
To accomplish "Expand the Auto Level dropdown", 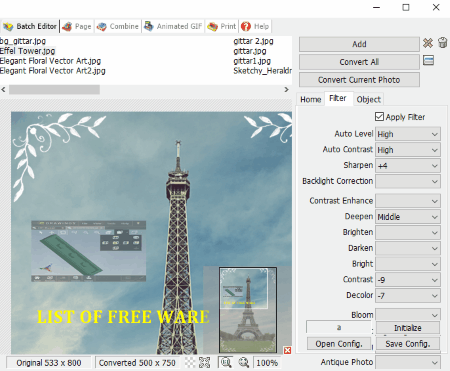I will point(408,134).
